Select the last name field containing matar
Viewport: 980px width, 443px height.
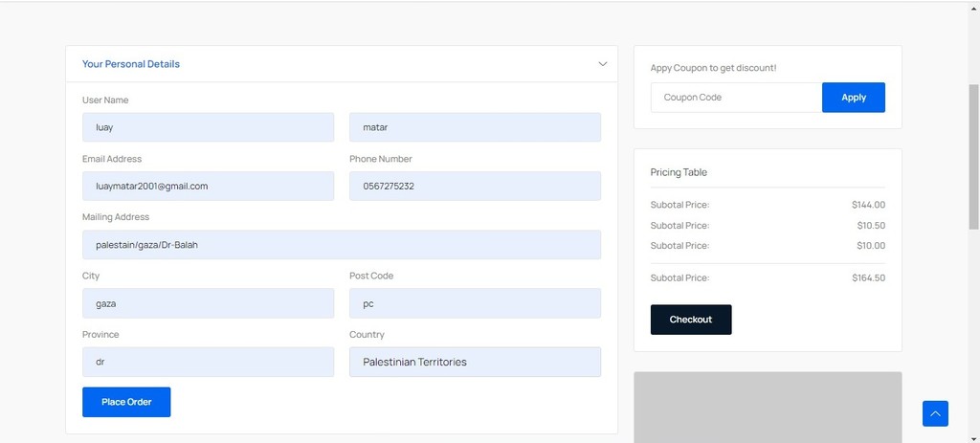475,127
